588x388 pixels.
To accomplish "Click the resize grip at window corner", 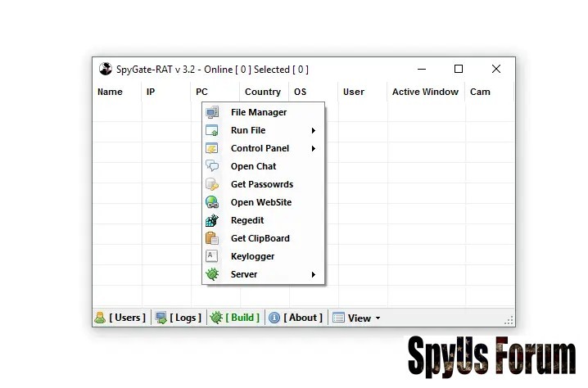I will 509,322.
